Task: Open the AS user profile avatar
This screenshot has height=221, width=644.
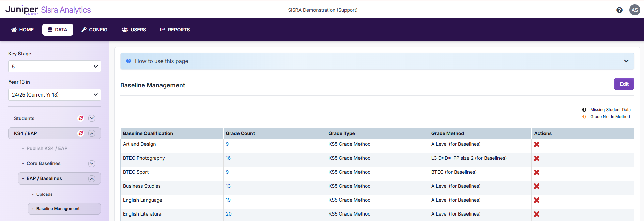Action: tap(634, 10)
